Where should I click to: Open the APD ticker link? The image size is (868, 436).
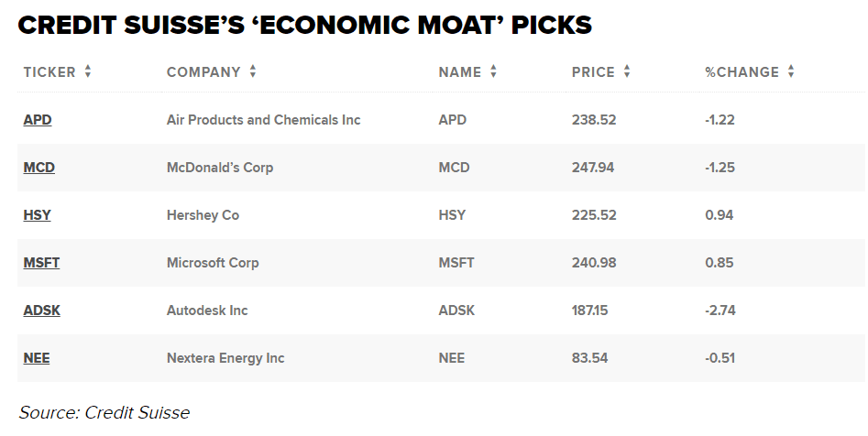(38, 120)
